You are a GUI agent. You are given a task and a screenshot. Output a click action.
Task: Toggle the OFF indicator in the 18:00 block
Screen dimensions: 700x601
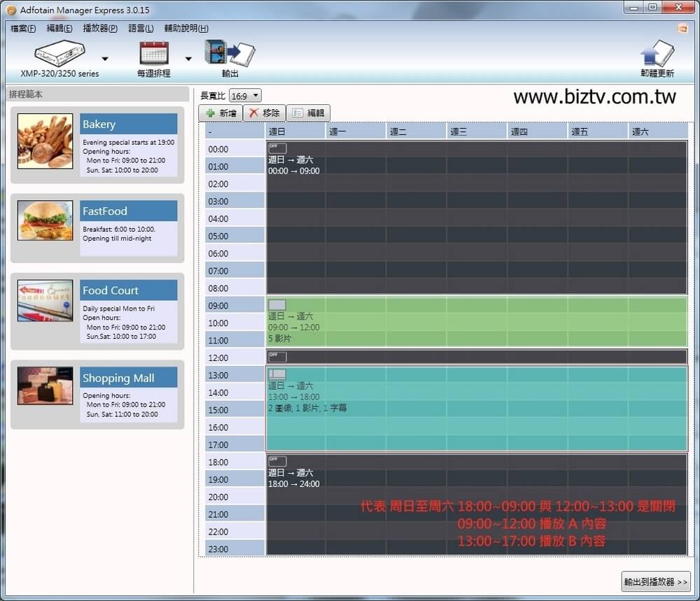point(277,461)
